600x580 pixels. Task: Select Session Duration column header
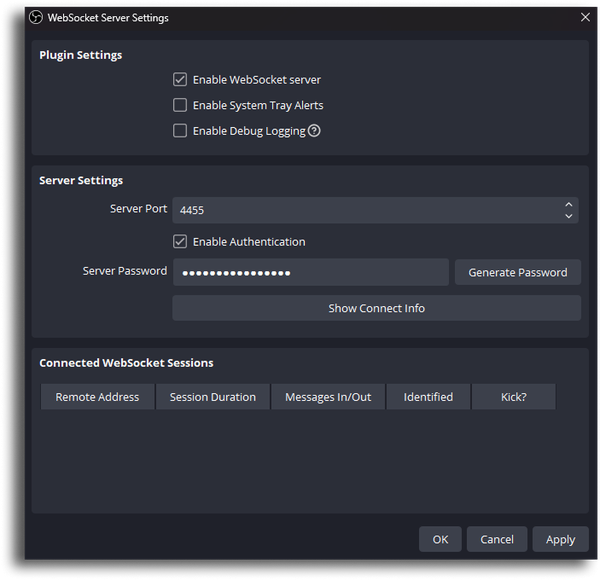point(213,397)
